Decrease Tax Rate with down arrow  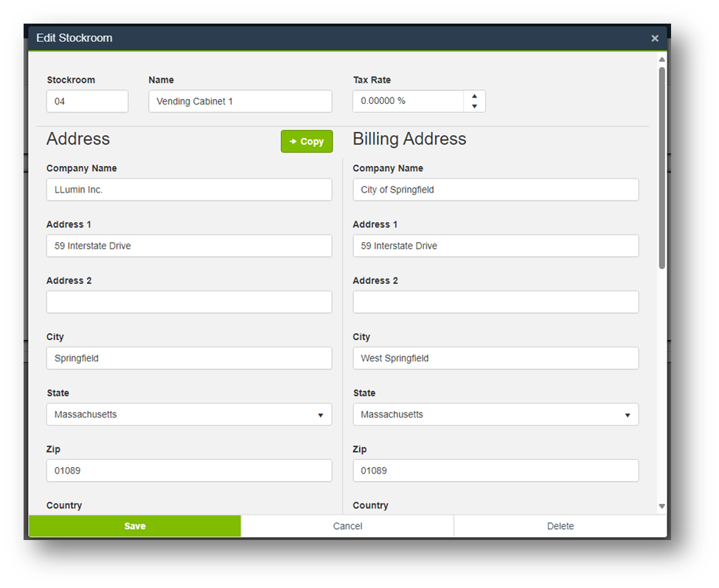[474, 106]
